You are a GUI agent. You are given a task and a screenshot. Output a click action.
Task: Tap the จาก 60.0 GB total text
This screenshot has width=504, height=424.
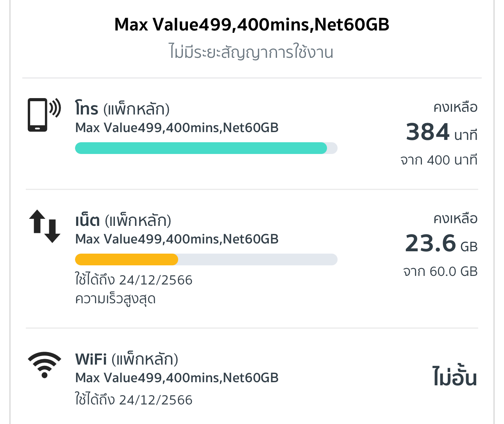pos(440,271)
